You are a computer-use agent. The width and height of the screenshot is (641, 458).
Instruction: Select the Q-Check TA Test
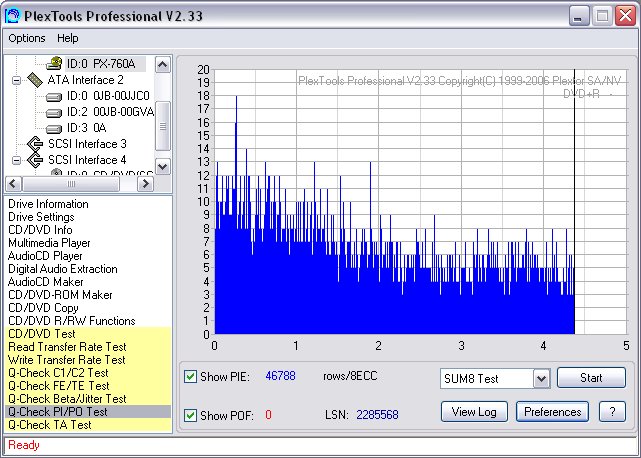88,425
